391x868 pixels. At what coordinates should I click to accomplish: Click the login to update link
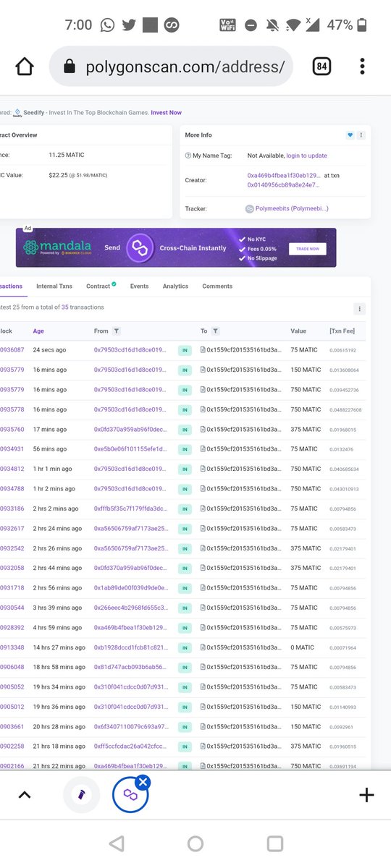(306, 156)
